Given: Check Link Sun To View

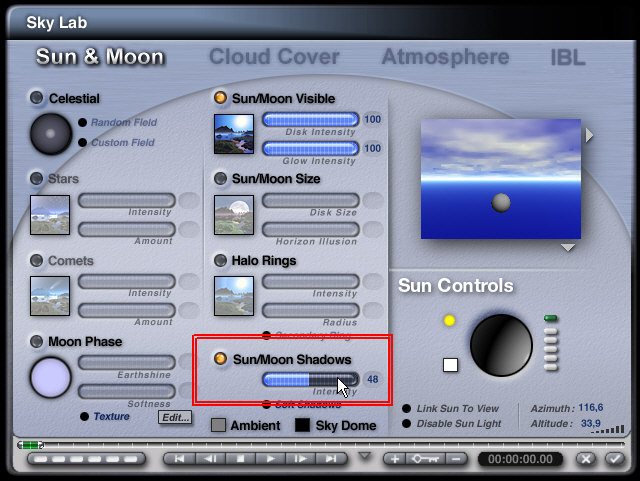Looking at the screenshot, I should (407, 408).
